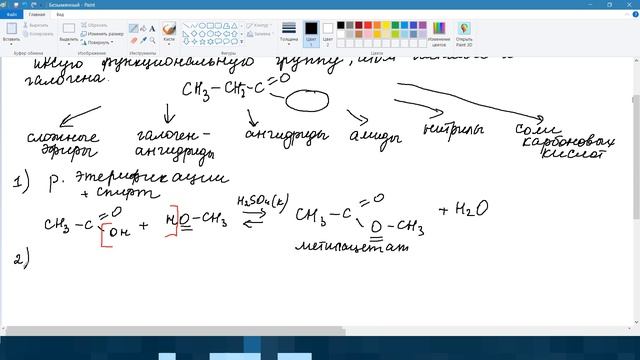Pick the green color swatch
This screenshot has height=360, width=640.
395,25
